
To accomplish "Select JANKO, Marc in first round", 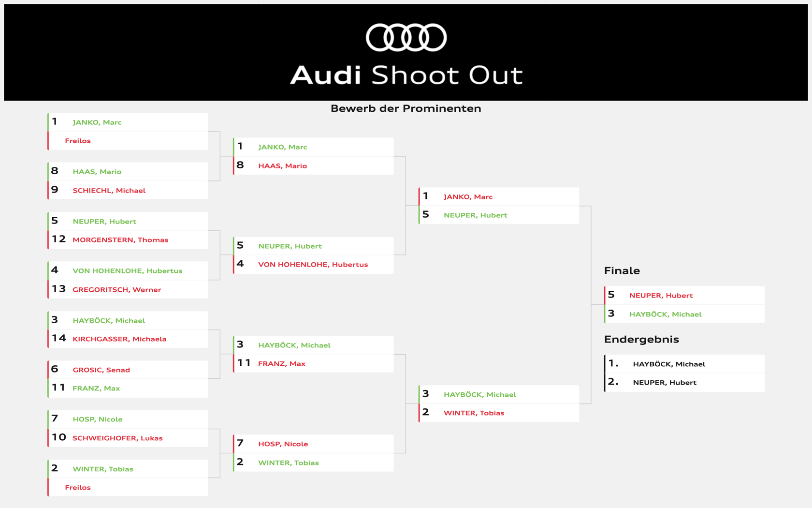I will tap(128, 122).
